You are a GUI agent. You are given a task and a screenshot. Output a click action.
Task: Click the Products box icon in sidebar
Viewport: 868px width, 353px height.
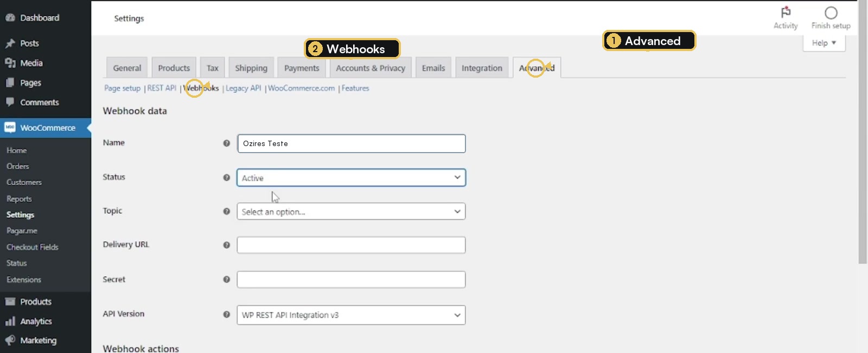10,301
